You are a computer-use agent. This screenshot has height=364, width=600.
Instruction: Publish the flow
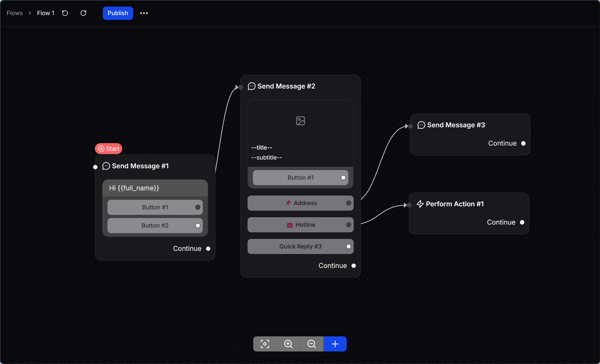(118, 13)
